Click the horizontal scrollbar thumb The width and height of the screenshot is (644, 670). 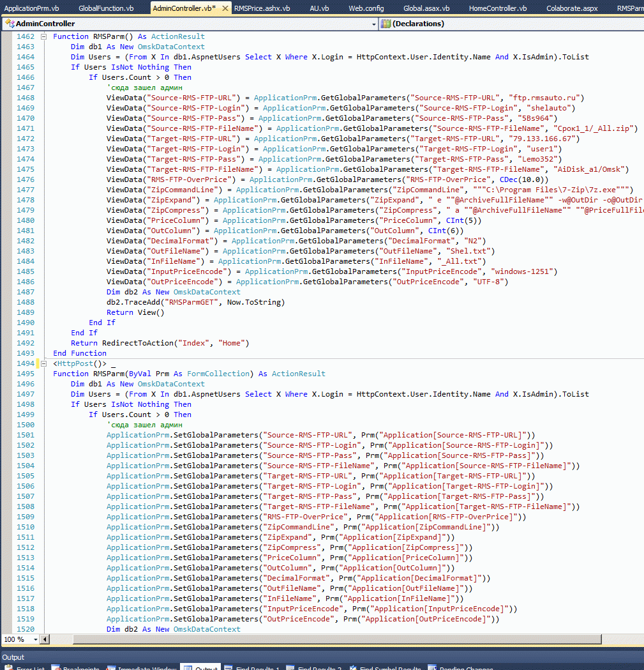pos(337,640)
